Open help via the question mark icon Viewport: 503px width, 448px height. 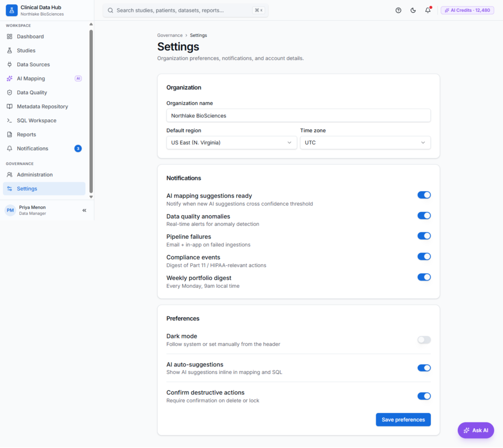coord(398,10)
